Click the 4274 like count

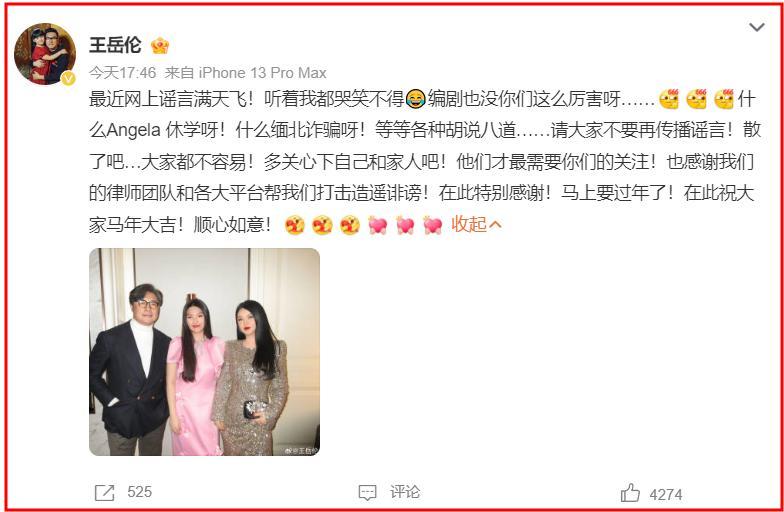click(666, 494)
